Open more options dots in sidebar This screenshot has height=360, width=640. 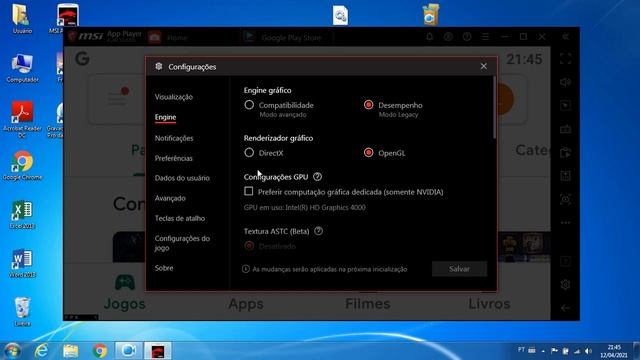tap(565, 223)
